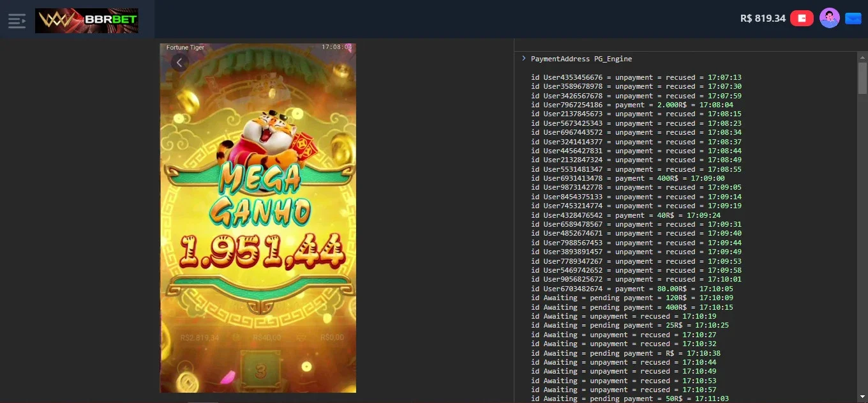
Task: Open the red wallet deposit button
Action: [x=802, y=19]
